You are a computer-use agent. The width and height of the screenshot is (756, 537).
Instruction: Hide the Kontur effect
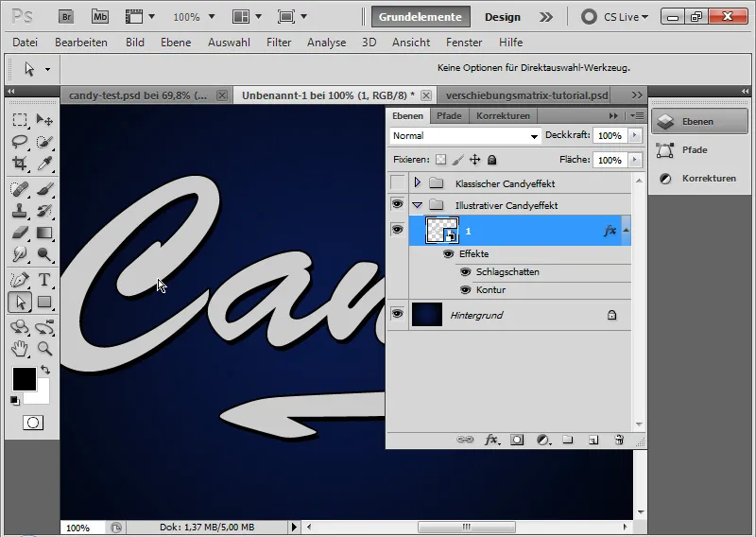465,290
